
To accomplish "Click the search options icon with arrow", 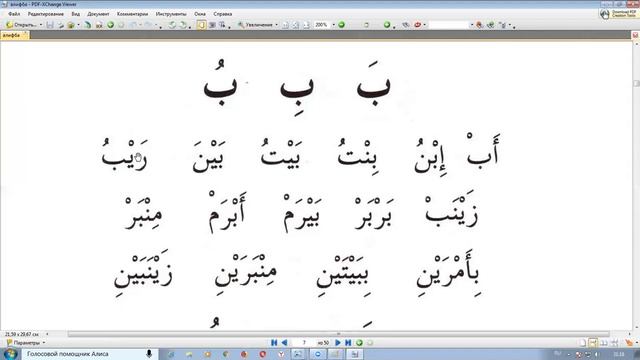I will click(x=503, y=25).
